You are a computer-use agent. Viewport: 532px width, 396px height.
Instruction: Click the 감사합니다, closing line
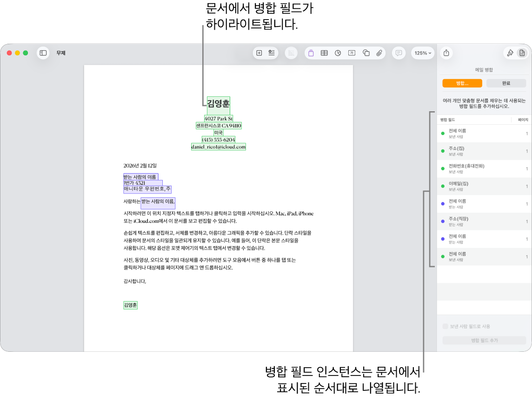click(135, 281)
